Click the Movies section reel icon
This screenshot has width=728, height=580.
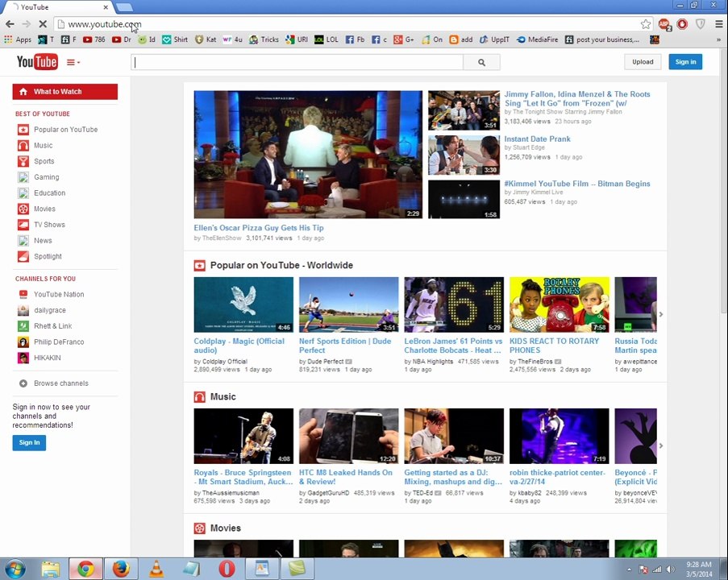pos(200,528)
